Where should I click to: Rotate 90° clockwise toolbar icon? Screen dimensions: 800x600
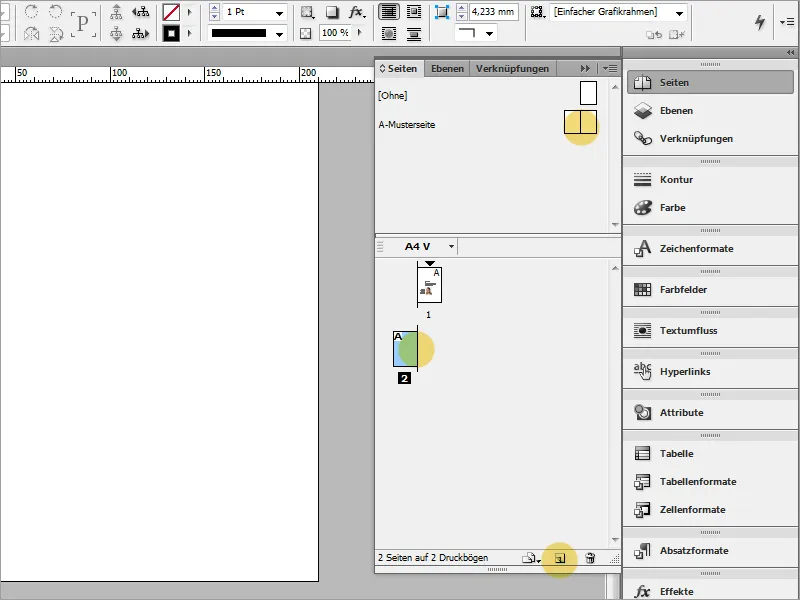click(32, 11)
